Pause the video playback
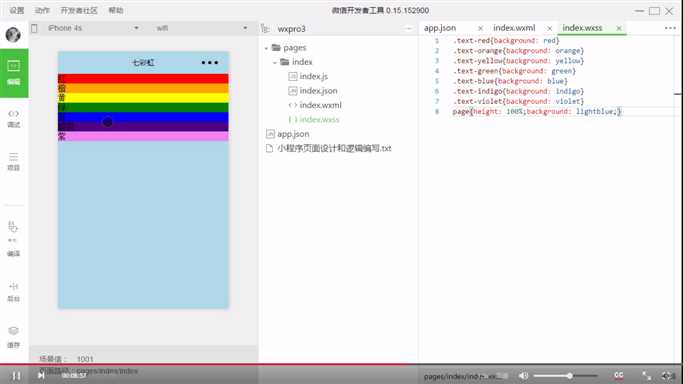Viewport: 683px width, 384px height. [16, 375]
